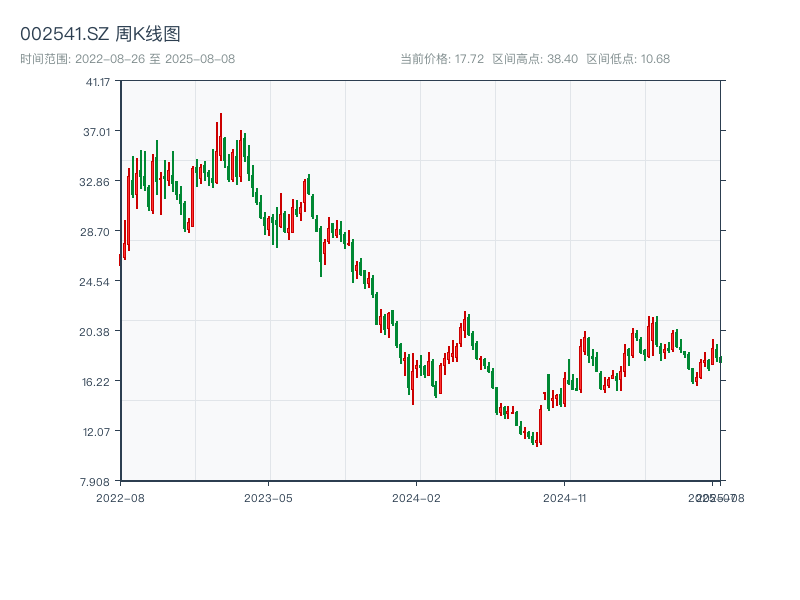Select the 20.38 price tick label
800x600 pixels.
[x=97, y=331]
